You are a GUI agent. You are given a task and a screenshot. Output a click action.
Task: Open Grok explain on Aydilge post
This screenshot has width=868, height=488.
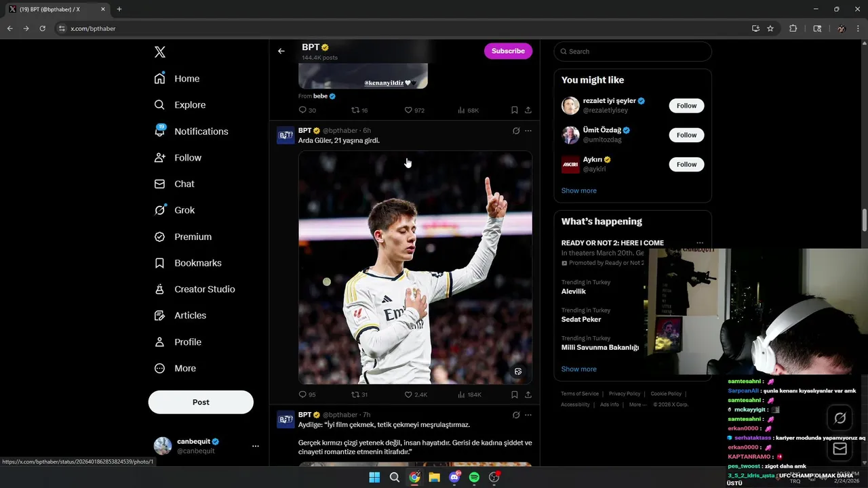516,415
